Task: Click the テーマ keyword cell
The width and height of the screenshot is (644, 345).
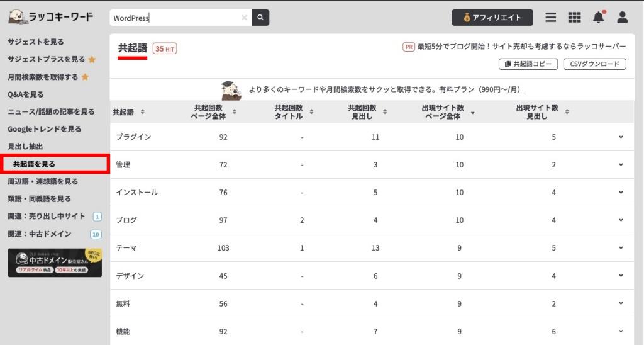Action: pos(126,248)
